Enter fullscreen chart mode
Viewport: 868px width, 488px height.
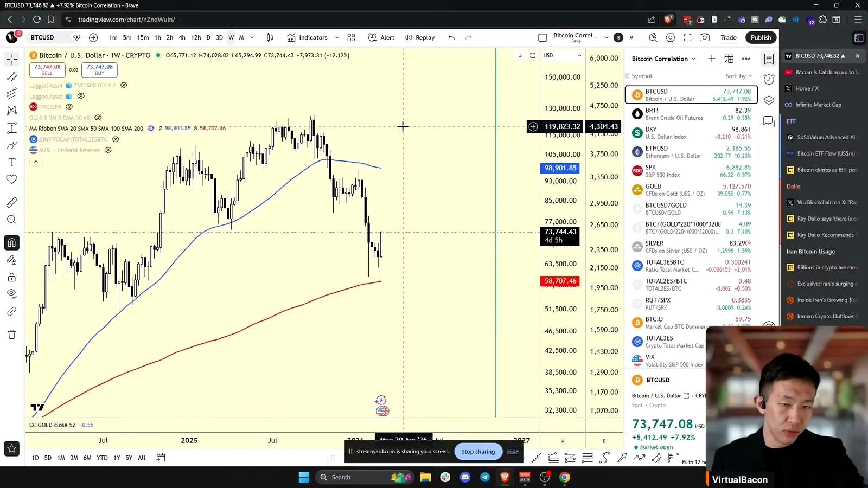[687, 37]
